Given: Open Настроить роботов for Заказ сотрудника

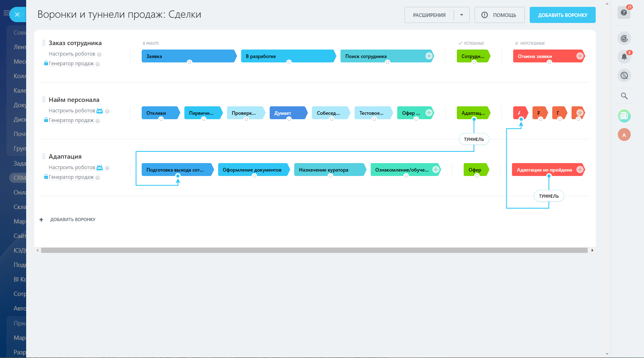Looking at the screenshot, I should (x=72, y=54).
